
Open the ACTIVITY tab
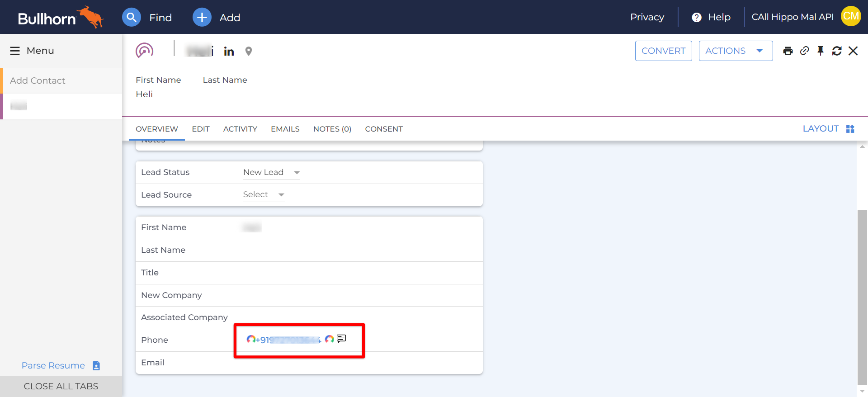tap(240, 129)
